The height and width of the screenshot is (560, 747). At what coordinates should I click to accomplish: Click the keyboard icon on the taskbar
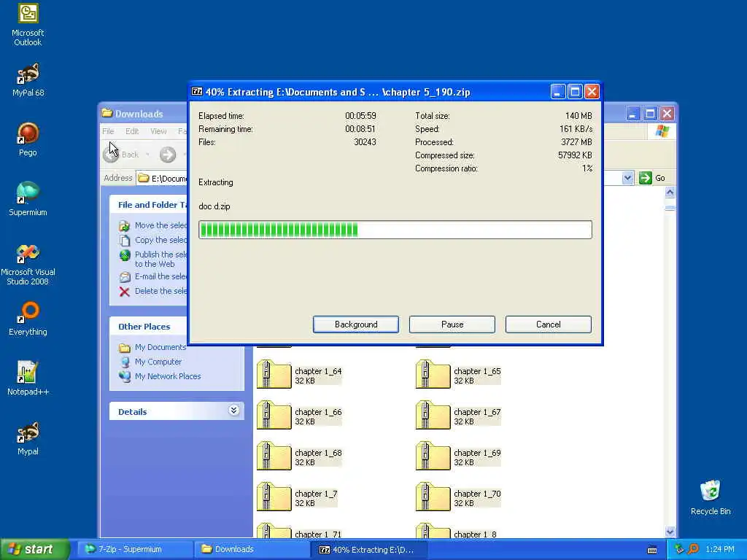(652, 550)
